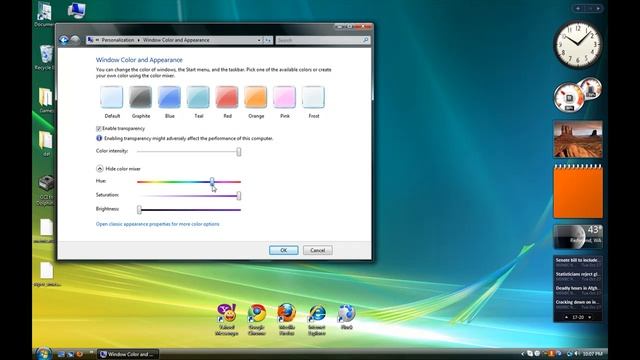Click the search magnifier icon

(x=366, y=40)
